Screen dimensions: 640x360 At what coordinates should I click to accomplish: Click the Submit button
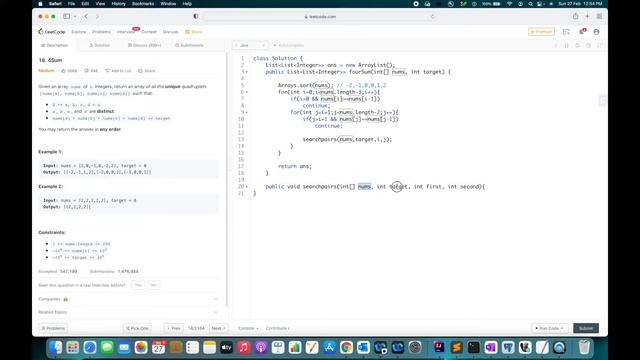586,328
